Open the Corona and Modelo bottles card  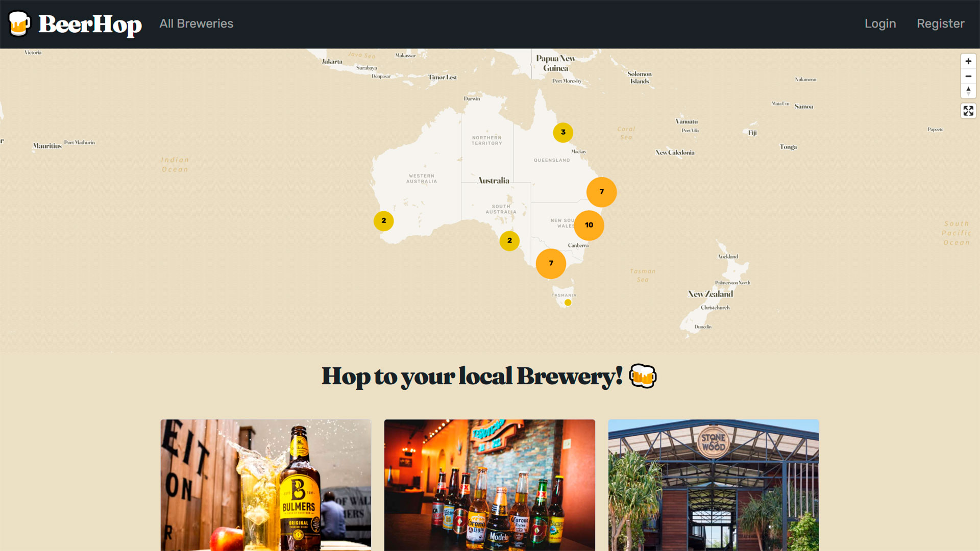click(x=489, y=485)
